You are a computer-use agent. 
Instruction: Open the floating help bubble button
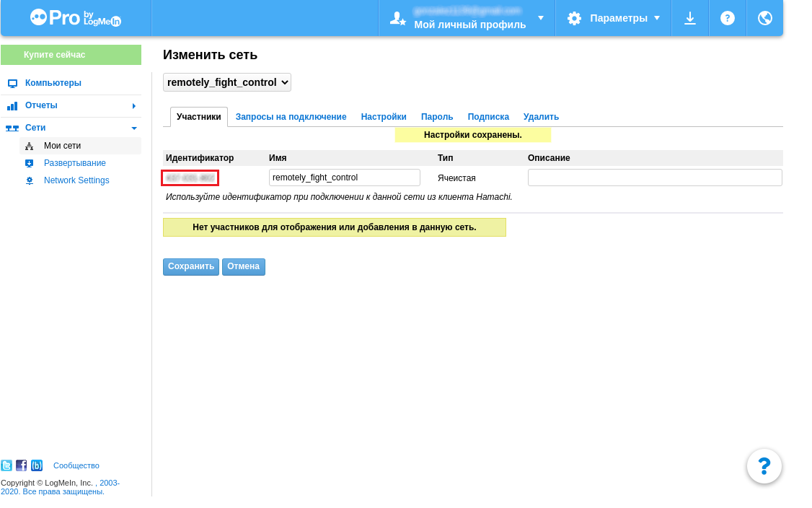click(x=764, y=466)
